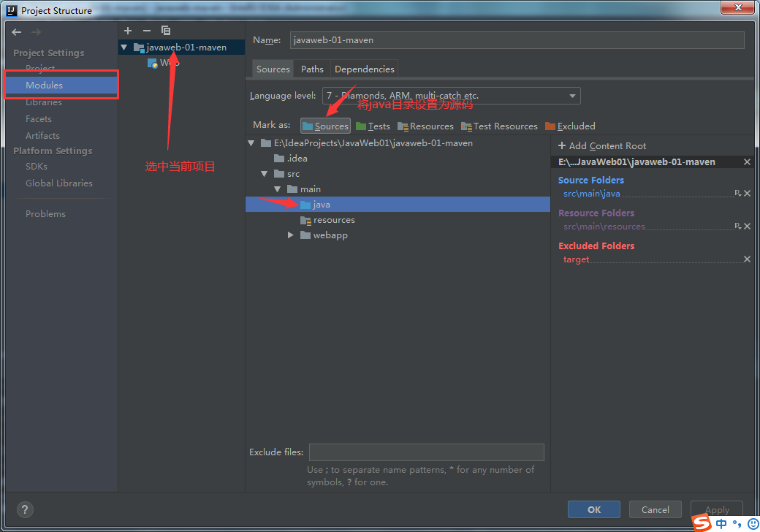Collapse the javaweb-01-maven module node
Screen dimensions: 760x532
tap(124, 47)
